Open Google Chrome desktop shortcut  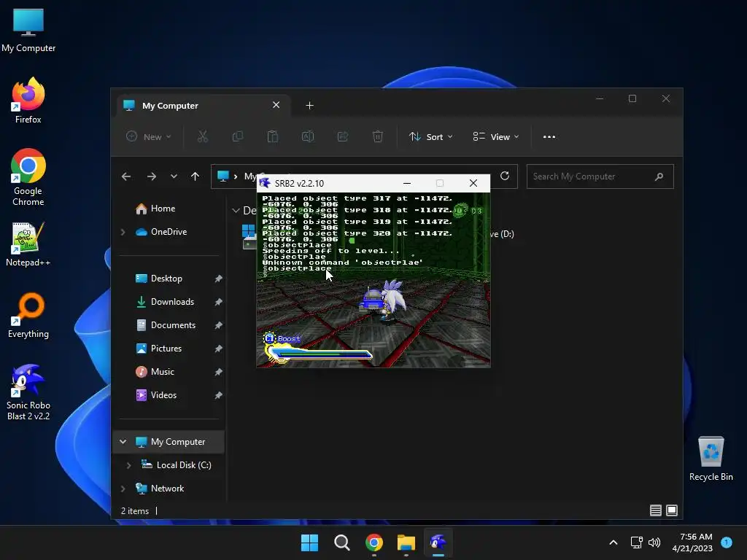[28, 177]
